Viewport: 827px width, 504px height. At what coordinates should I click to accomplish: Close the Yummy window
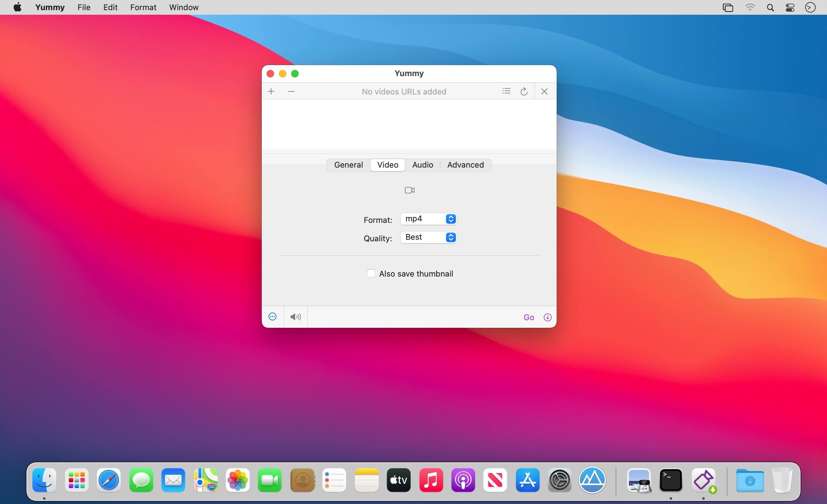coord(271,73)
